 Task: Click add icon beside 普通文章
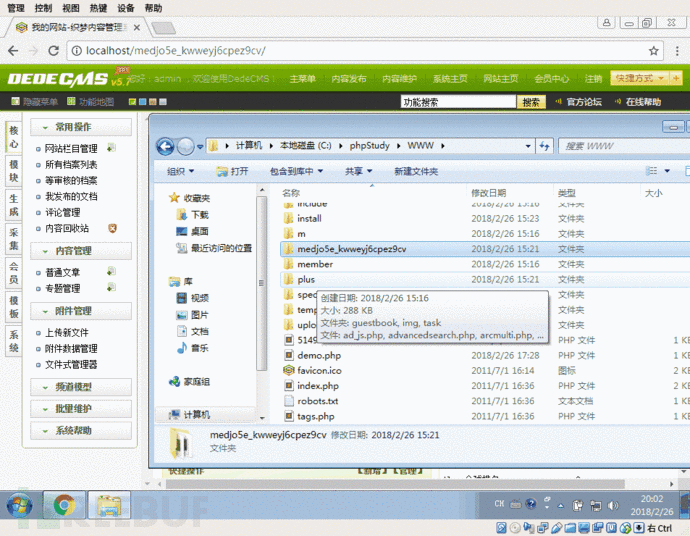112,272
